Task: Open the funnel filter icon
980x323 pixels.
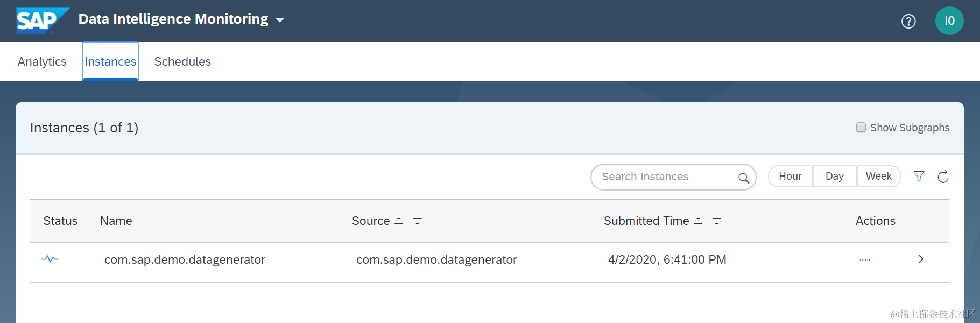Action: pyautogui.click(x=919, y=177)
